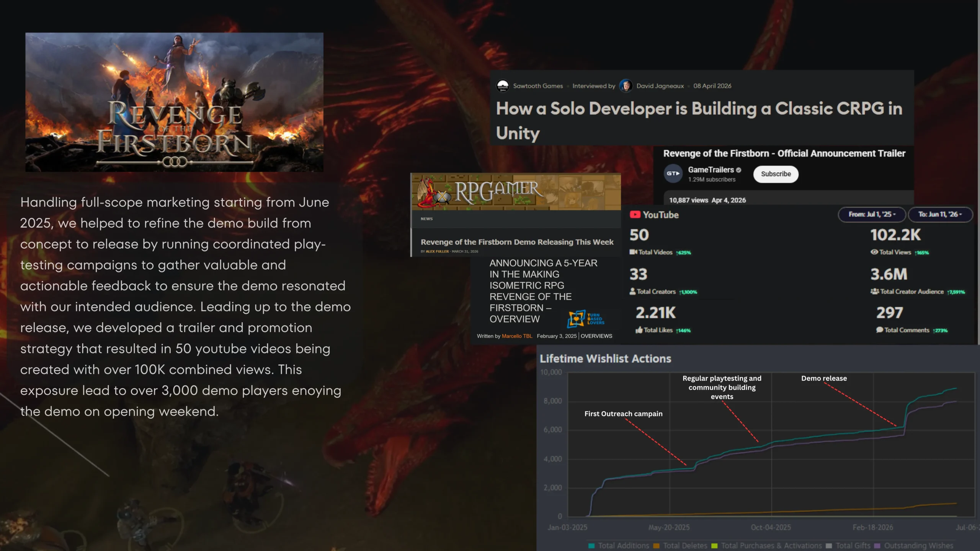This screenshot has width=980, height=551.
Task: Click the person icon beside Total Creators
Action: 632,292
